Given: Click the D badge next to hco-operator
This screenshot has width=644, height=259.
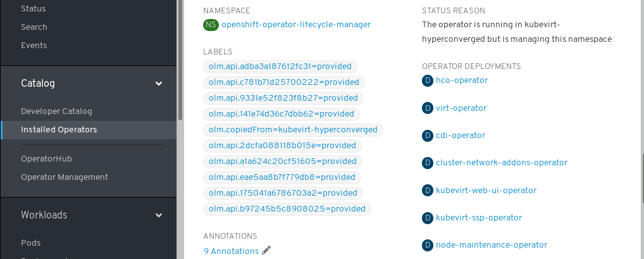Looking at the screenshot, I should pyautogui.click(x=428, y=80).
